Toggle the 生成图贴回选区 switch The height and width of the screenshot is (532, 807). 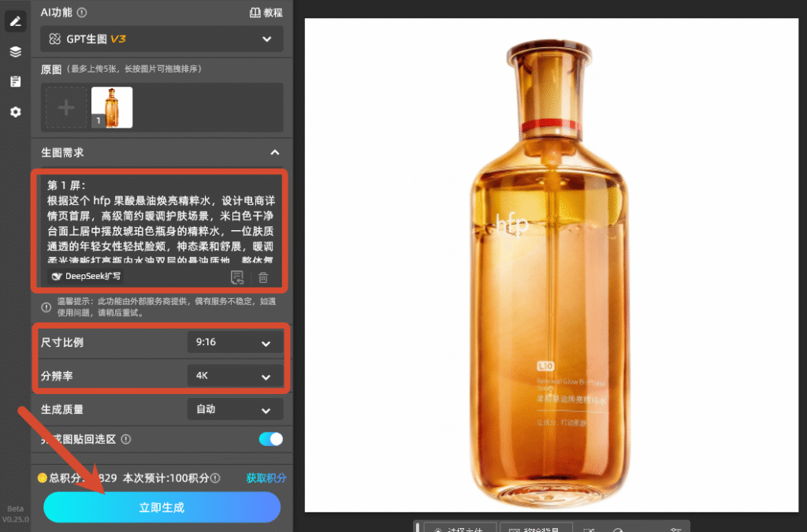pos(271,439)
